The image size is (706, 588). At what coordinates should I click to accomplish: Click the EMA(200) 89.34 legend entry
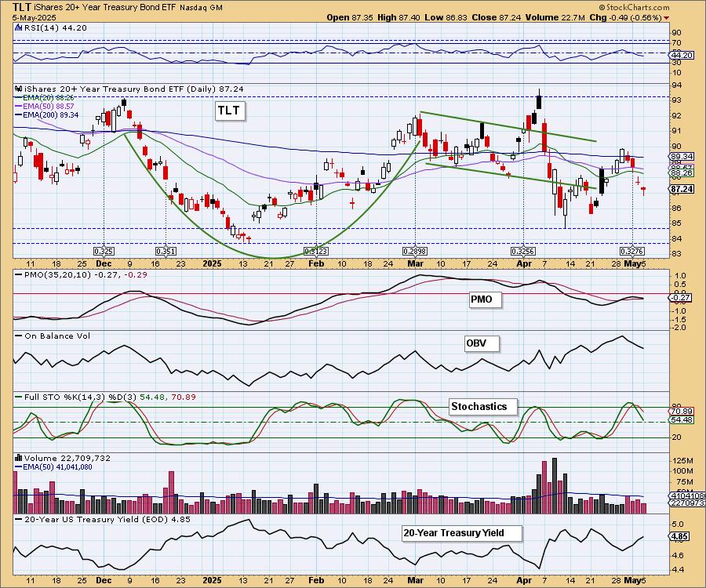(x=47, y=114)
